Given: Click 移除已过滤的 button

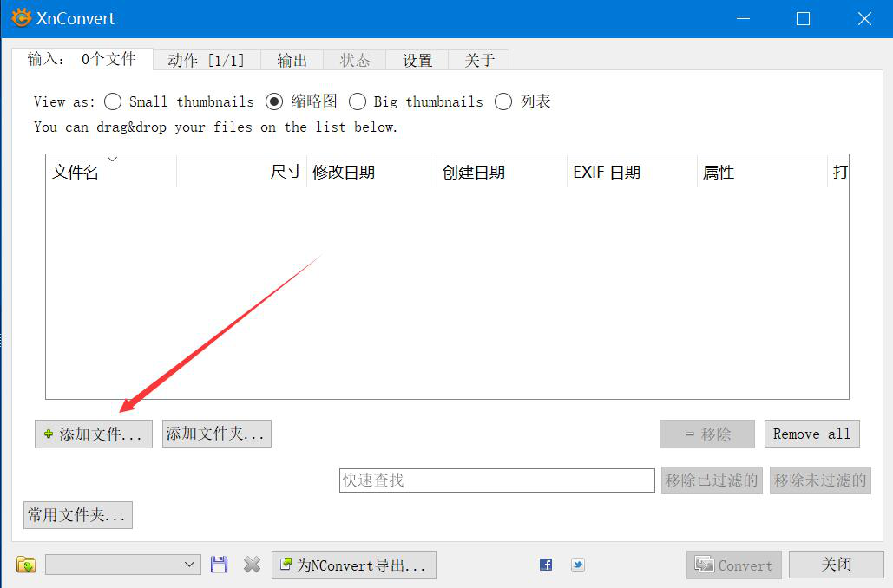Looking at the screenshot, I should 712,480.
